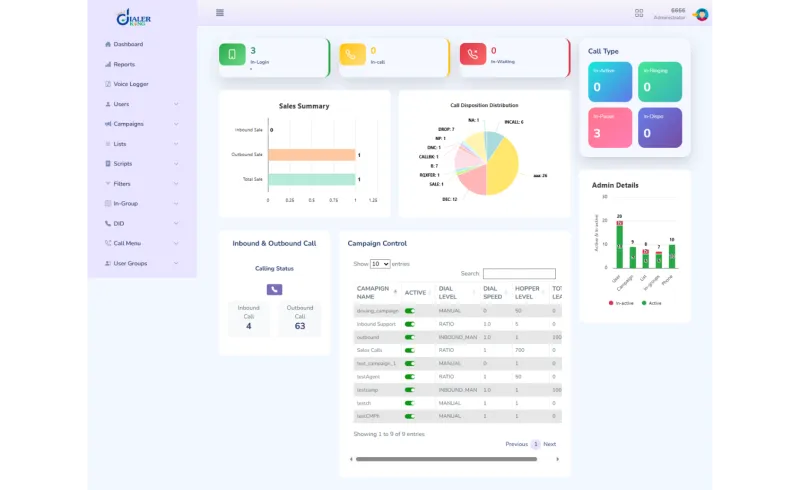Toggle active switch for testcamp campaign
Image resolution: width=800 pixels, height=490 pixels.
[x=410, y=390]
